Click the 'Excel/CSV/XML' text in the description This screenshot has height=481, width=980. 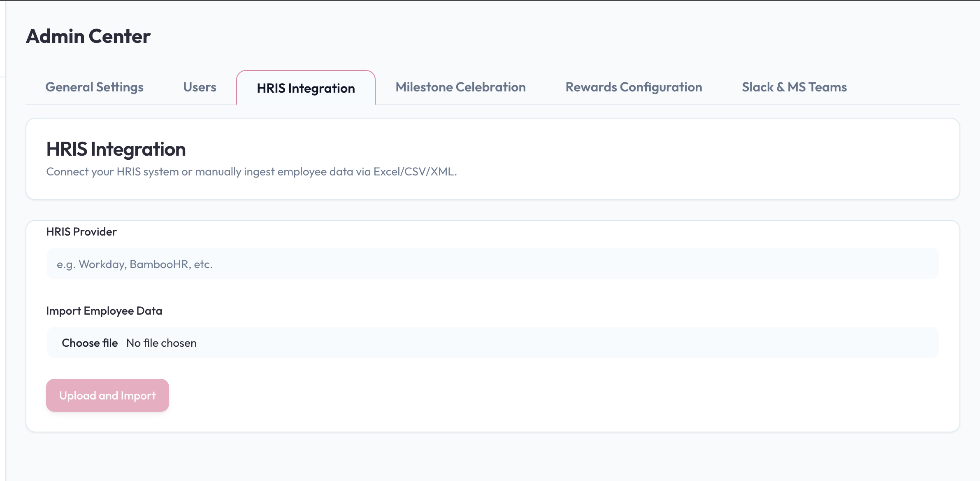tap(414, 172)
